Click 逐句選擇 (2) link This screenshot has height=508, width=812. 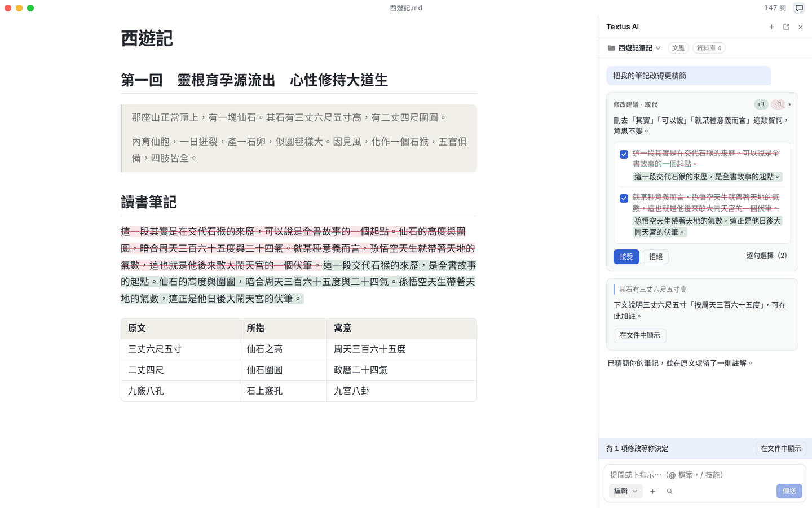pos(766,256)
